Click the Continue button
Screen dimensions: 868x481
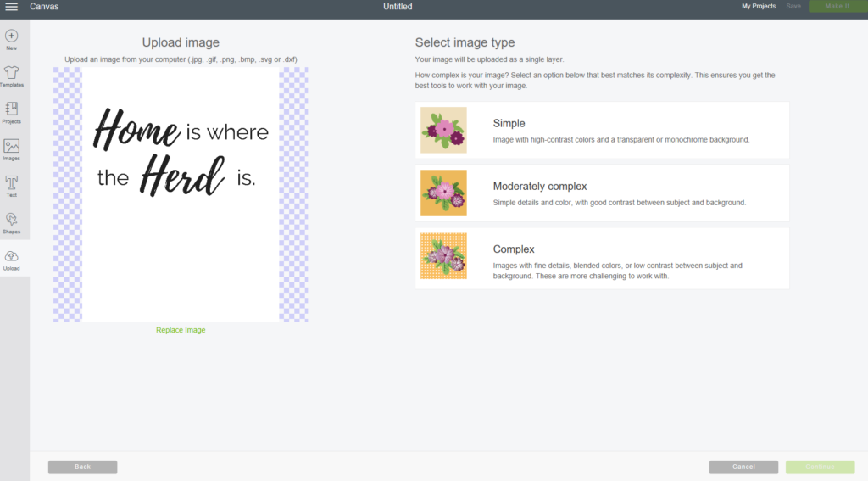pos(820,467)
